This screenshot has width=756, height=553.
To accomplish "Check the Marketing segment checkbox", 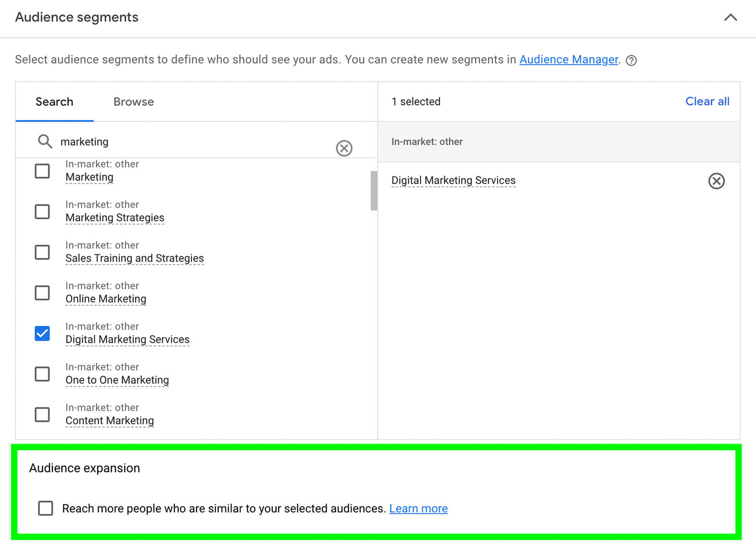I will (x=43, y=171).
